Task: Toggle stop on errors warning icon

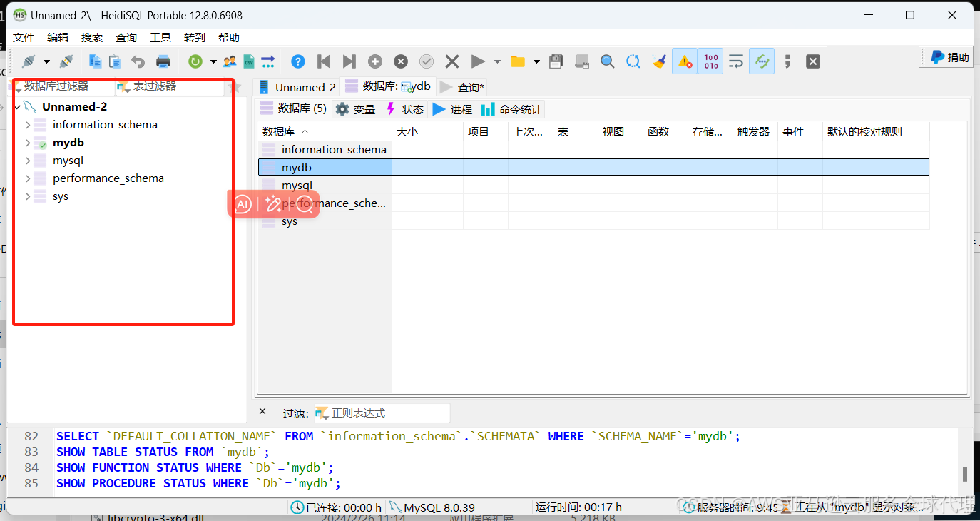Action: 685,61
